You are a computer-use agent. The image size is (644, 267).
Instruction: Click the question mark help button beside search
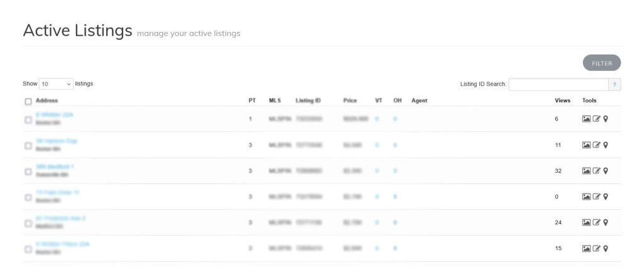(614, 85)
